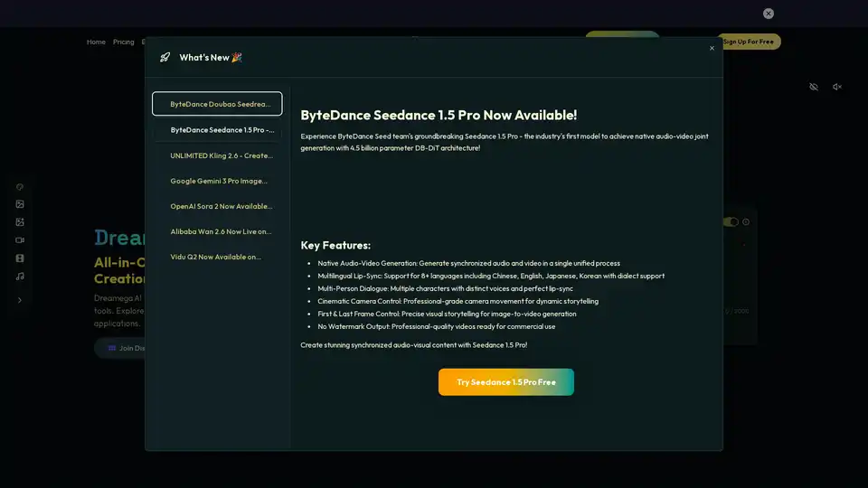Click Sign Up For Free button
The height and width of the screenshot is (488, 868).
(749, 42)
